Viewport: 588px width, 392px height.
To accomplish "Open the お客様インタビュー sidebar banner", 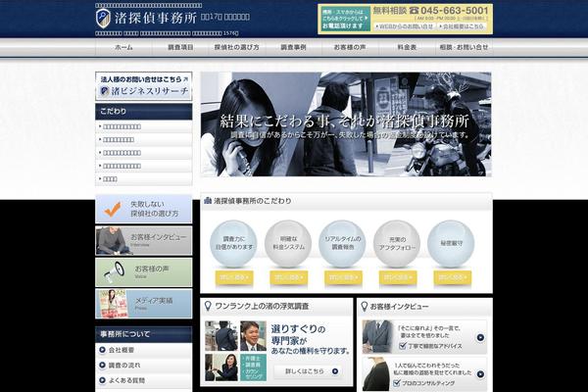I will click(144, 240).
